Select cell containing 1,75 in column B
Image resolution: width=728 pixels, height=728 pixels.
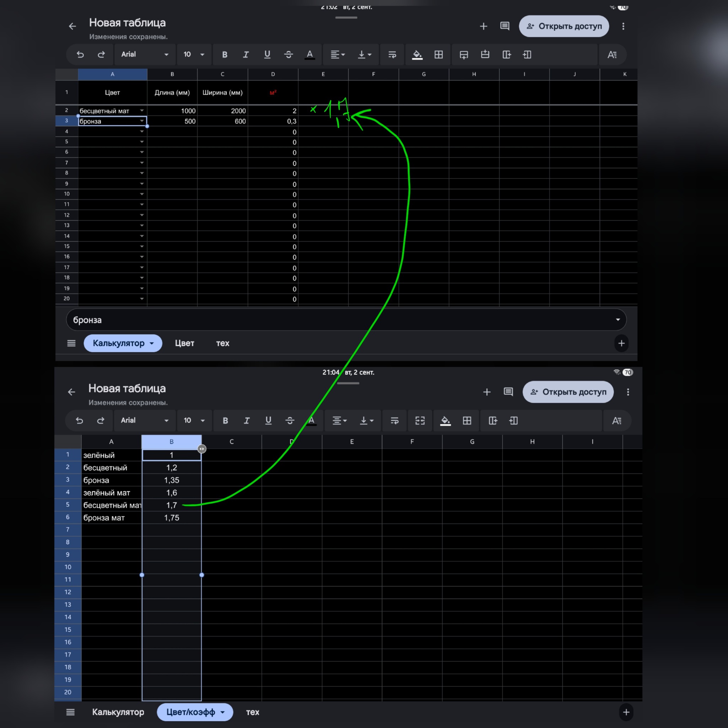pyautogui.click(x=171, y=518)
